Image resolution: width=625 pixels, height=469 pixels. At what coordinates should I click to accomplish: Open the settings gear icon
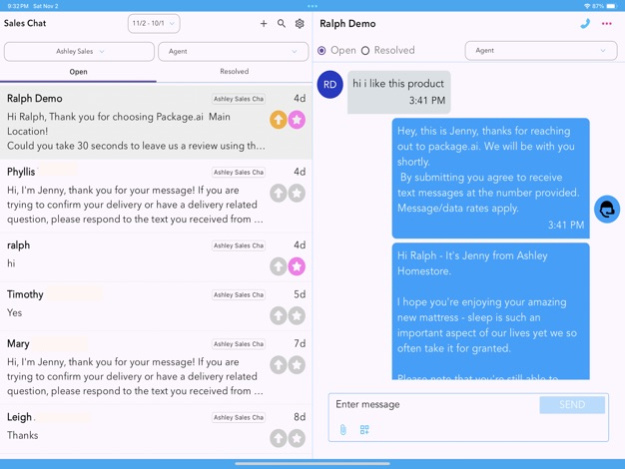click(299, 23)
